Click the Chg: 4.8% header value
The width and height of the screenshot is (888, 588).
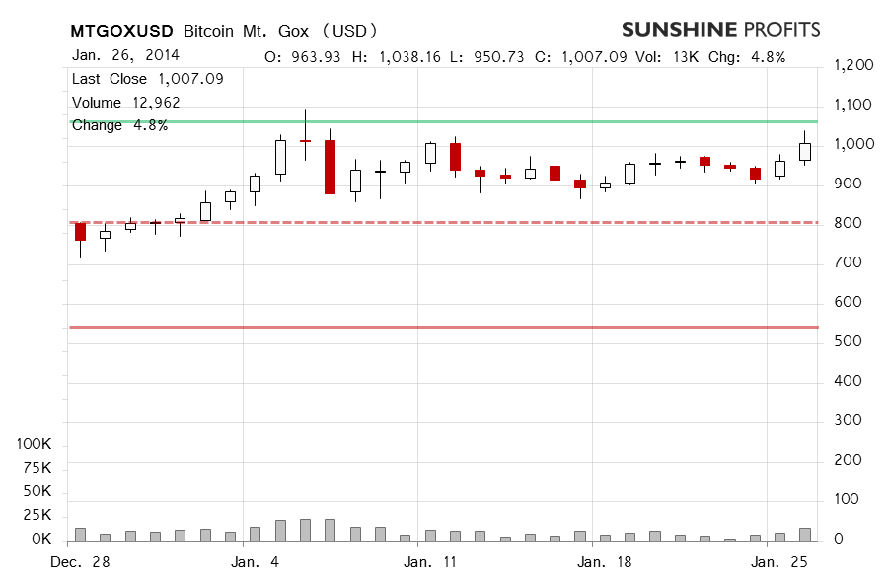[747, 57]
